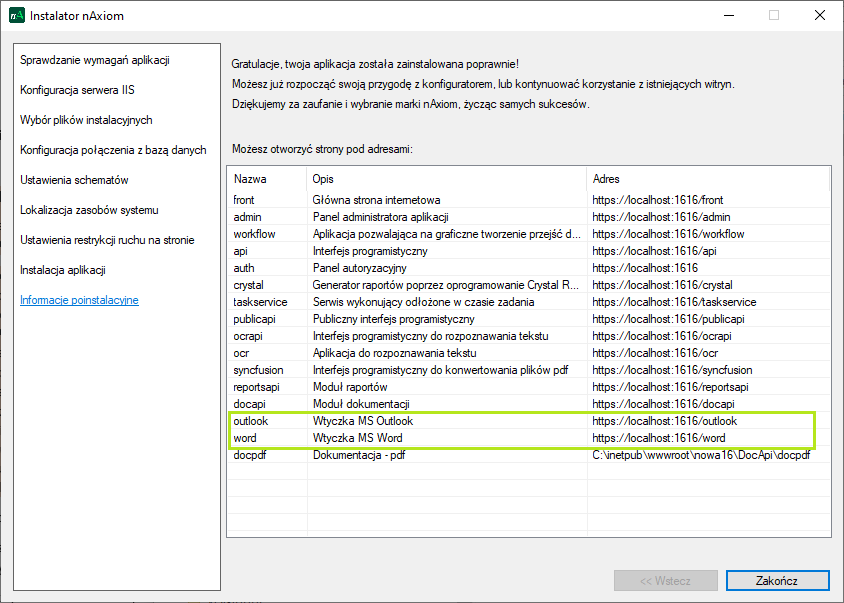Click the nAxiom app icon in title bar
The height and width of the screenshot is (603, 844).
(17, 16)
